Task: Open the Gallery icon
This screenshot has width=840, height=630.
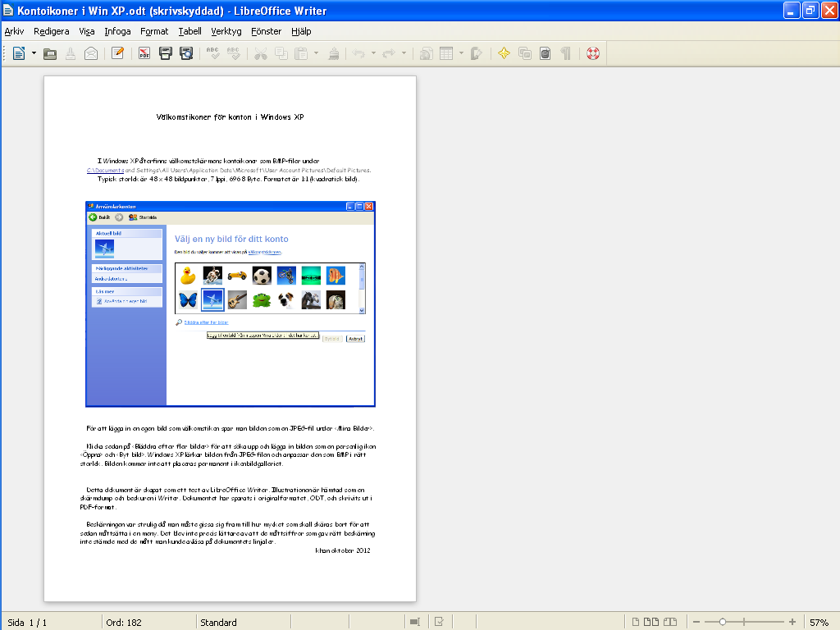Action: 525,53
